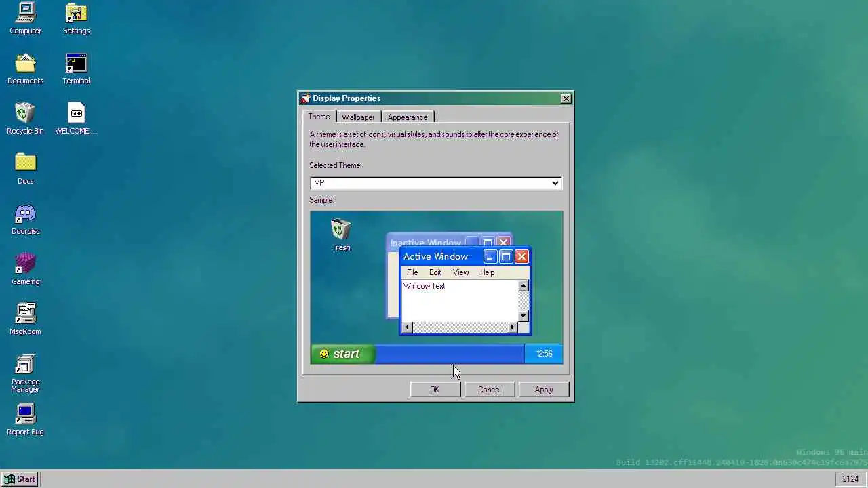The width and height of the screenshot is (868, 488).
Task: Switch to the Wallpaper tab
Action: (x=358, y=117)
